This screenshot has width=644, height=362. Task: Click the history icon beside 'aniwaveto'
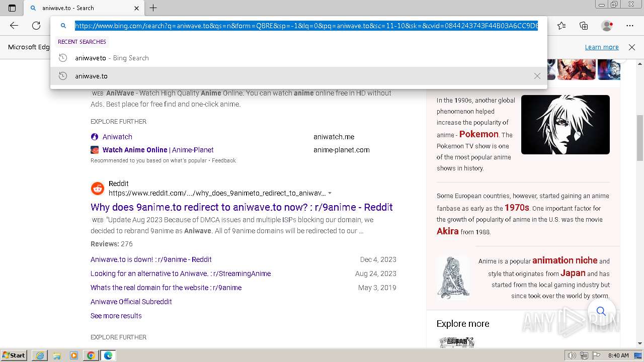[63, 58]
